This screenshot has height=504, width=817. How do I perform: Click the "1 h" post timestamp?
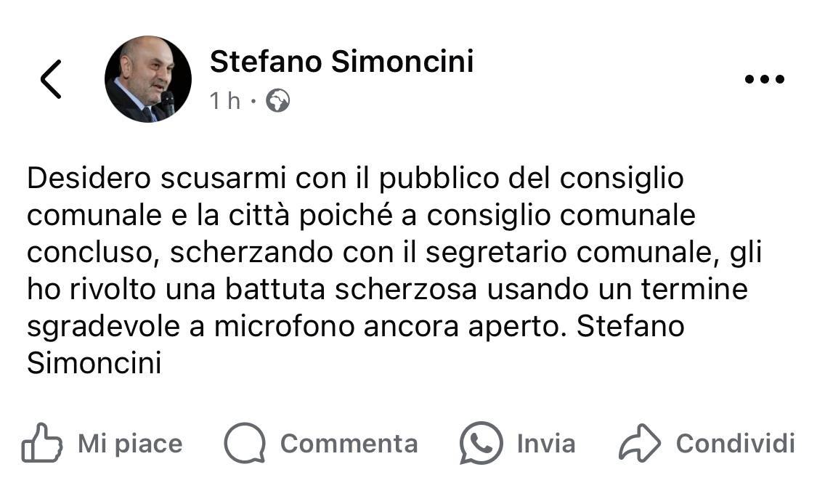[224, 101]
